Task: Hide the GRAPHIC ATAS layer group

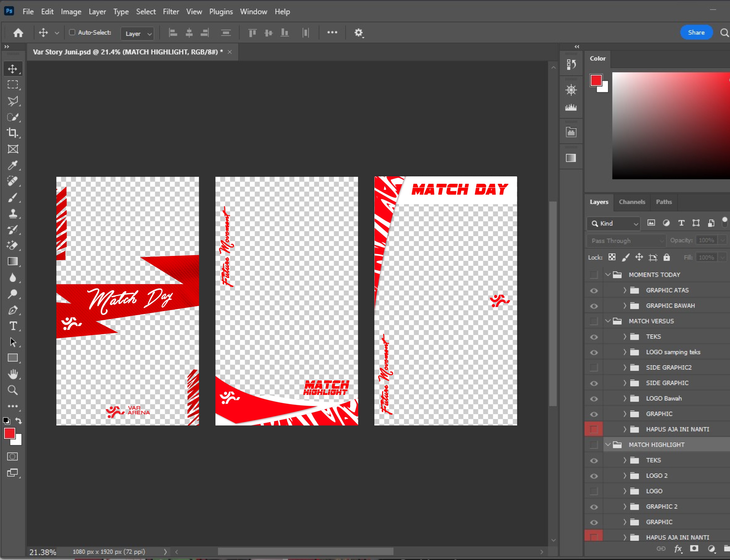Action: pos(594,291)
